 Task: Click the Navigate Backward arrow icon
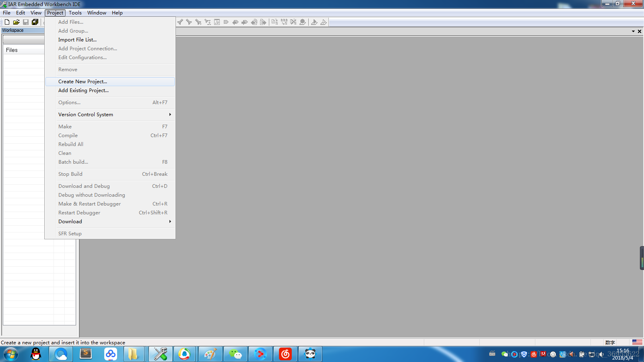254,22
